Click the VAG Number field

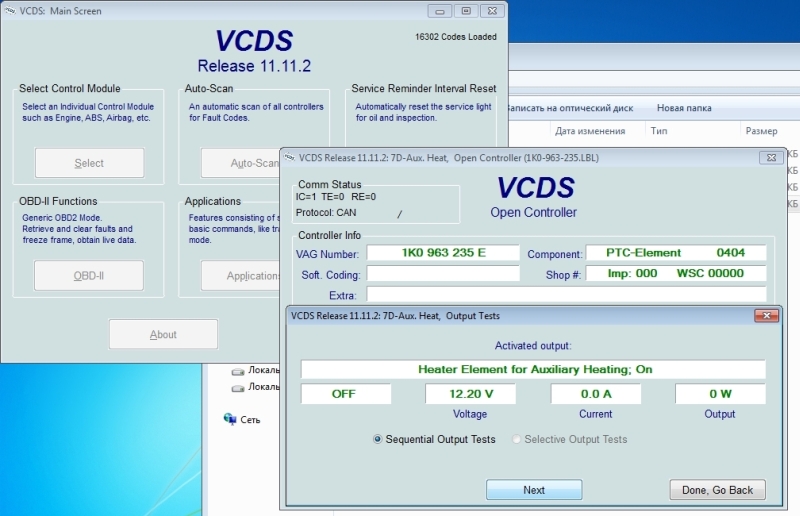tap(443, 253)
